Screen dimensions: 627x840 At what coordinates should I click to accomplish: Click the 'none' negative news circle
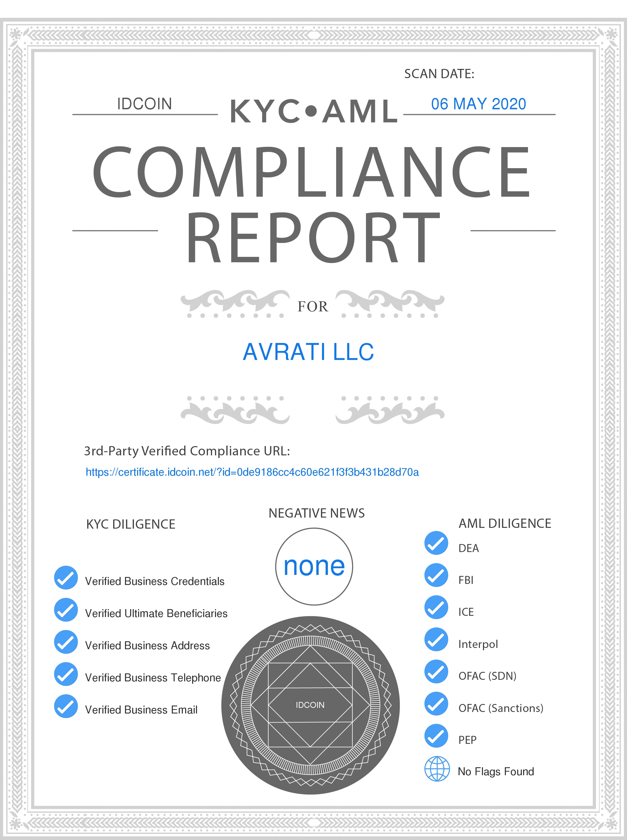pos(314,566)
